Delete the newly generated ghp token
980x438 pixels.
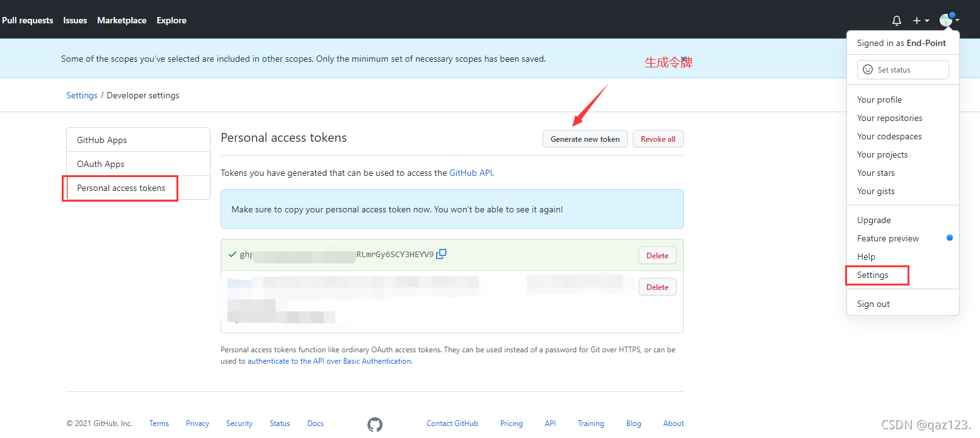coord(657,255)
